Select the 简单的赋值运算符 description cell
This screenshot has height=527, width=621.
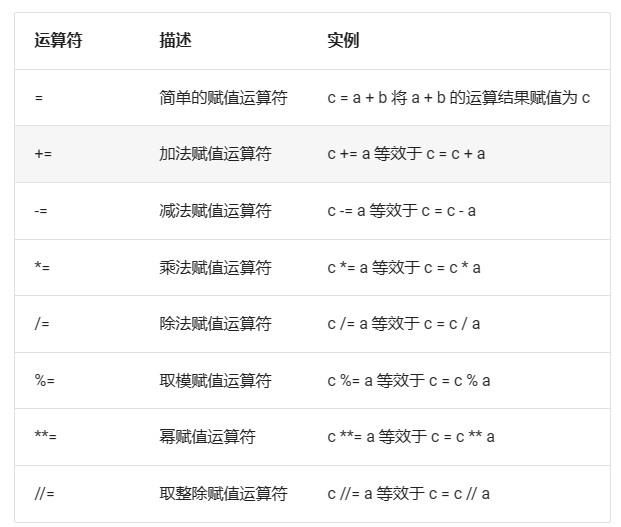[223, 98]
